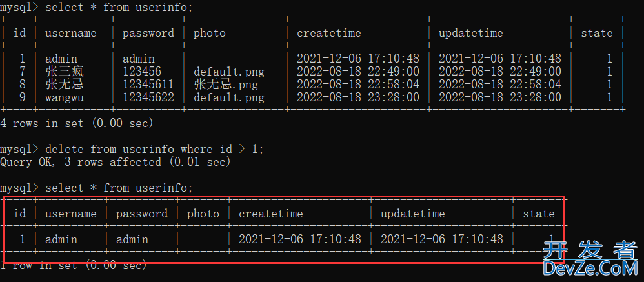Screen dimensions: 644x282
Task: Click the admin username in bottom table
Action: tap(61, 239)
